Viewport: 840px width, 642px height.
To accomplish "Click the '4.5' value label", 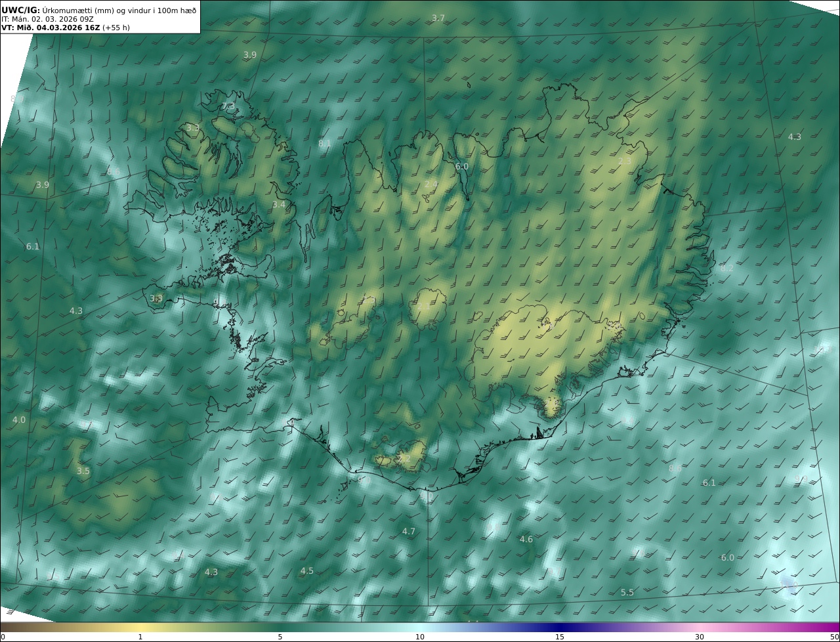I will (x=307, y=570).
